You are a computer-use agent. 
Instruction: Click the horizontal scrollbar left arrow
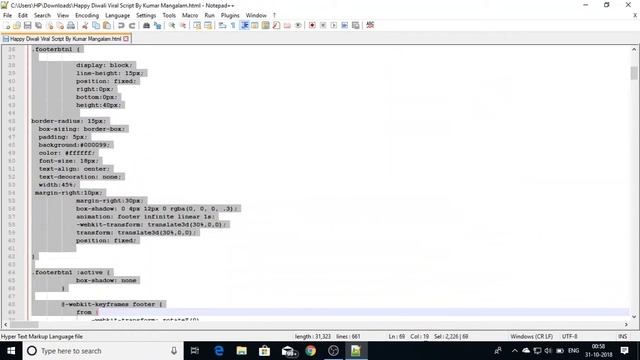point(5,324)
